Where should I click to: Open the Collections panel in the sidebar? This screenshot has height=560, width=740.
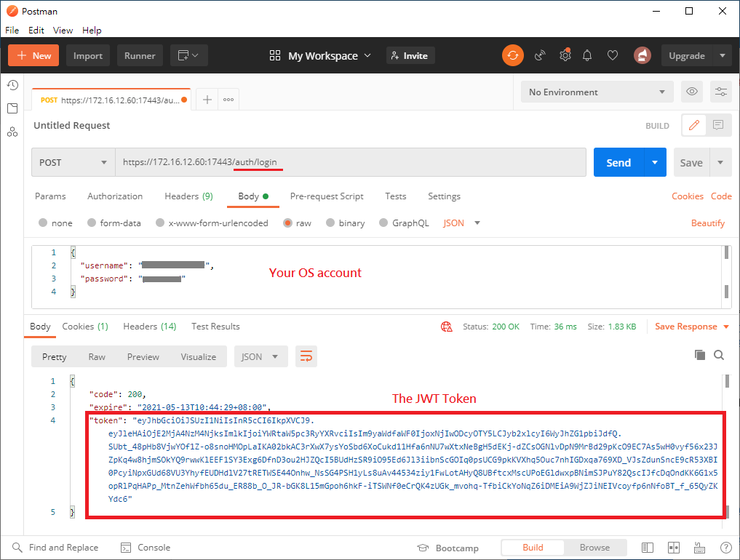coord(12,108)
